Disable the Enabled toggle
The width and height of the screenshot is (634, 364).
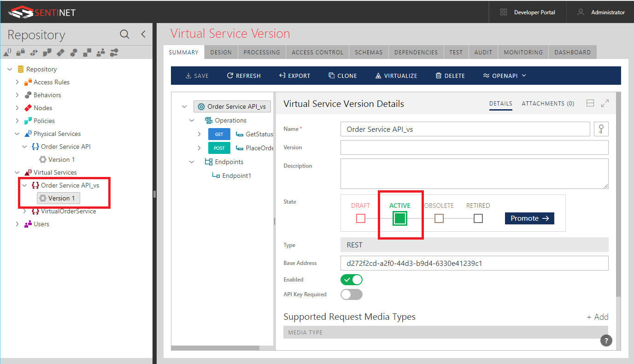tap(352, 279)
